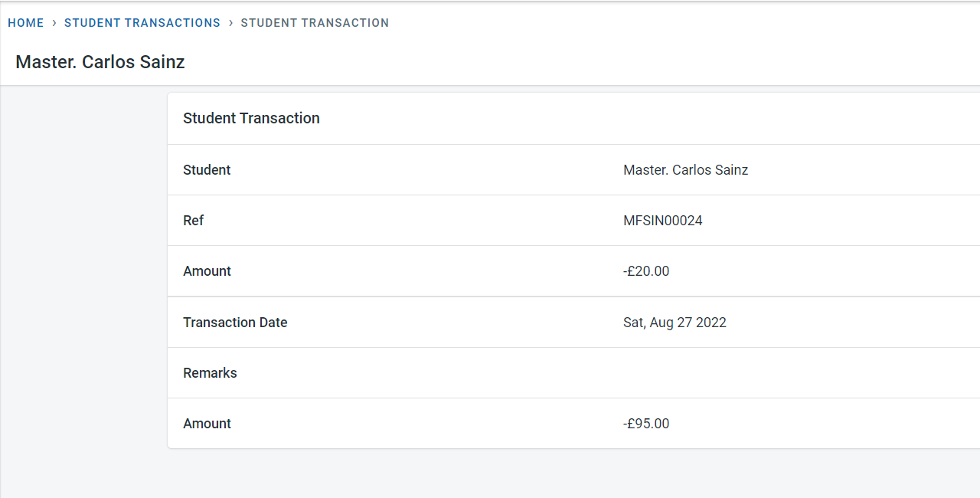Screen dimensions: 980x498
Task: Select the -£20.00 amount value
Action: 646,271
